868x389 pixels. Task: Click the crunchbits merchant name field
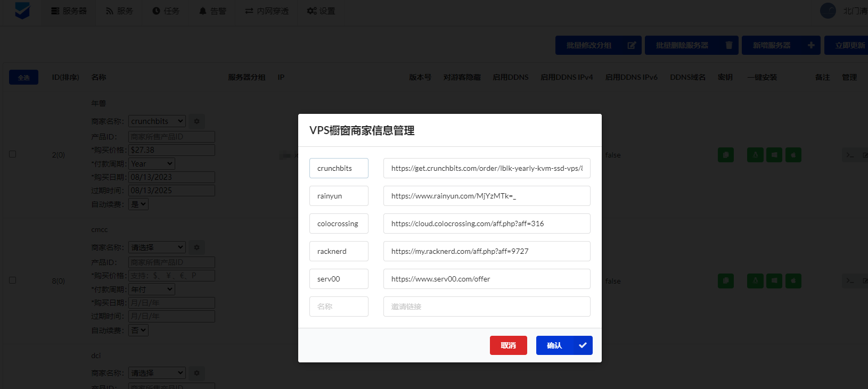pos(339,168)
